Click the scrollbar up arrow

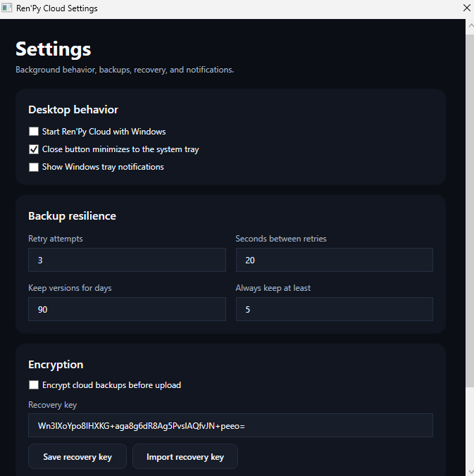pos(470,25)
